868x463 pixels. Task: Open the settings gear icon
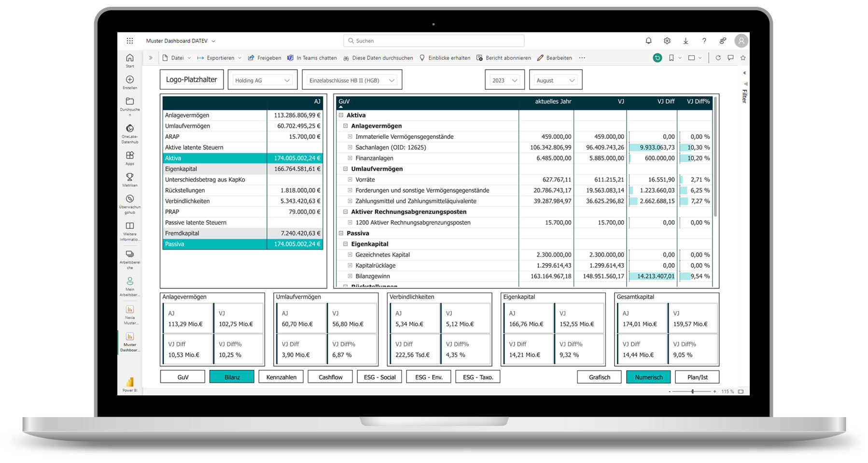(667, 41)
